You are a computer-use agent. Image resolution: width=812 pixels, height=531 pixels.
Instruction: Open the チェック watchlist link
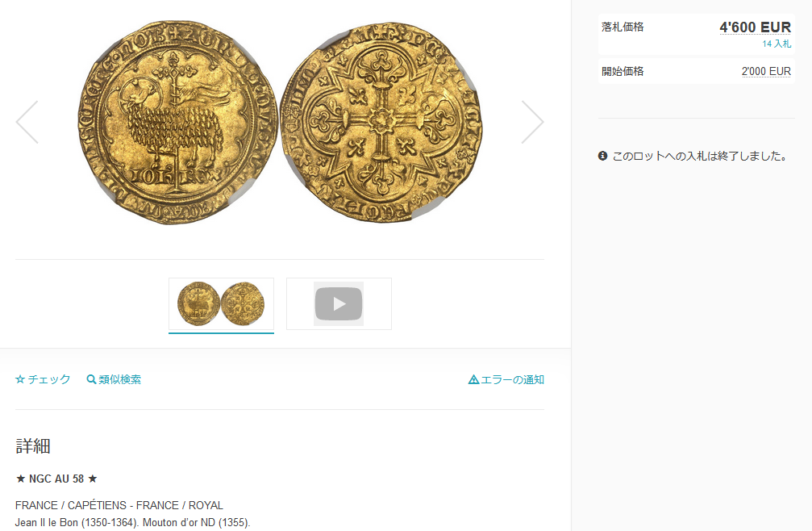click(x=43, y=380)
